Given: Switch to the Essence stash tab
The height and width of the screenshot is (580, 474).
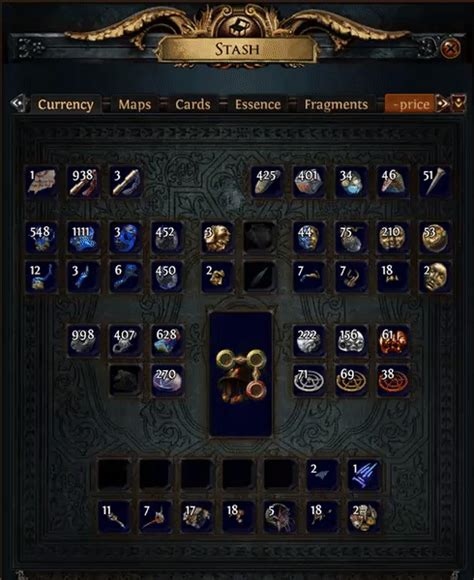Looking at the screenshot, I should pos(258,104).
